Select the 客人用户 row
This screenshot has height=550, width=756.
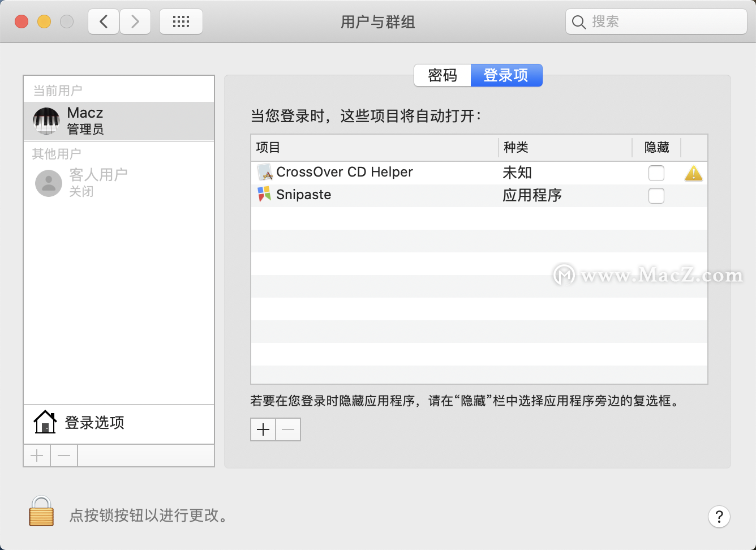click(x=119, y=183)
